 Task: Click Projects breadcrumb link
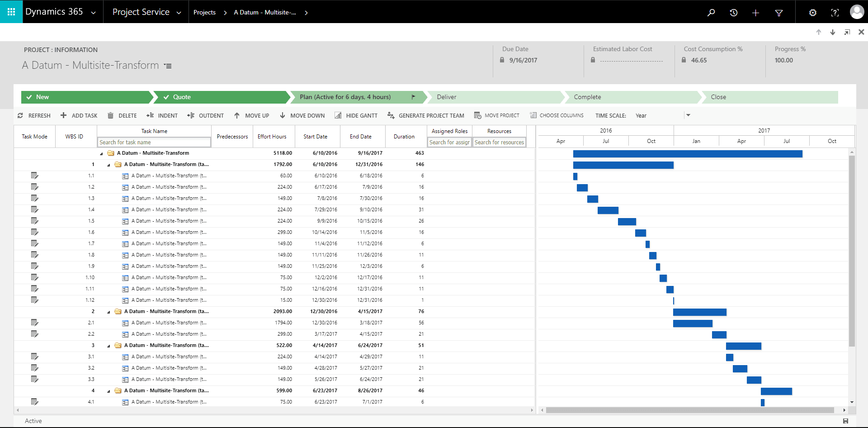coord(204,13)
